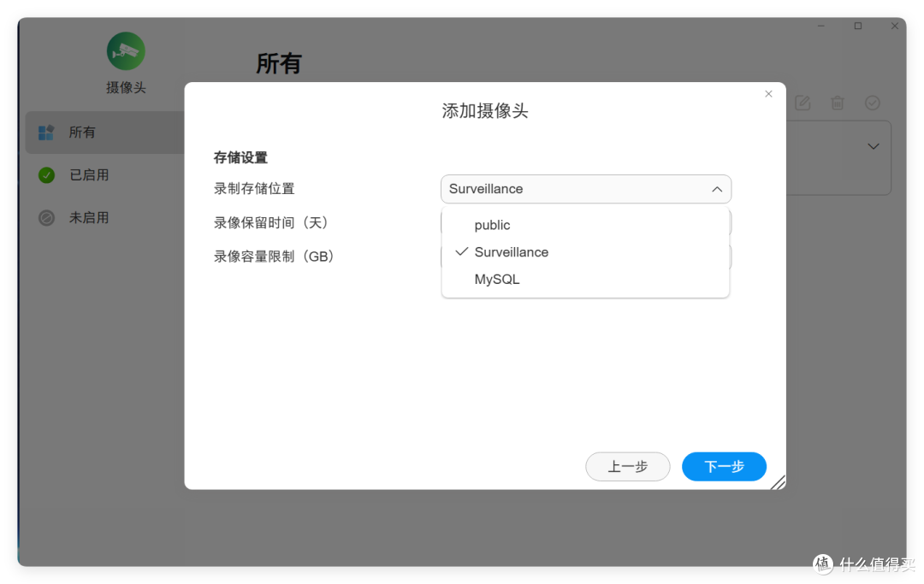Expand the camera list chevron
Screen dimensions: 924x584
[874, 146]
